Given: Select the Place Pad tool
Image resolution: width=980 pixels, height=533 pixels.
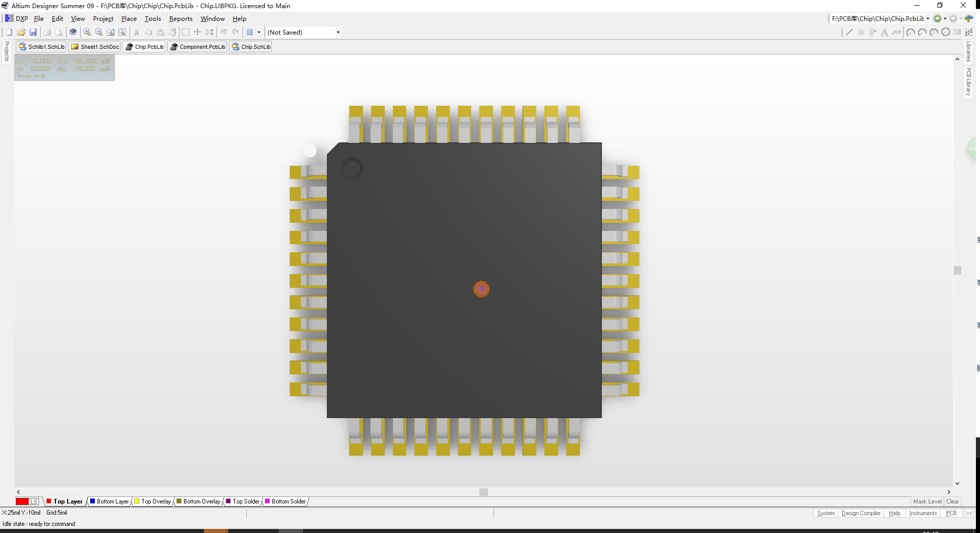Looking at the screenshot, I should coord(861,32).
